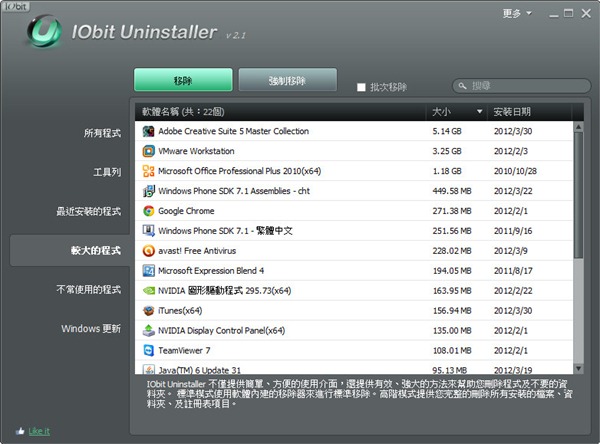
Task: Click the scrollbar up arrow
Action: (579, 127)
